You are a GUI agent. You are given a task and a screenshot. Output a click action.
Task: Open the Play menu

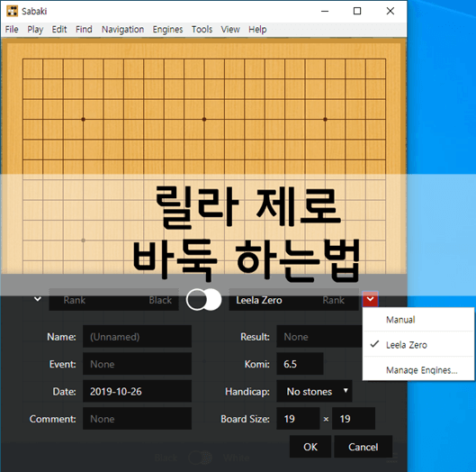[x=35, y=30]
